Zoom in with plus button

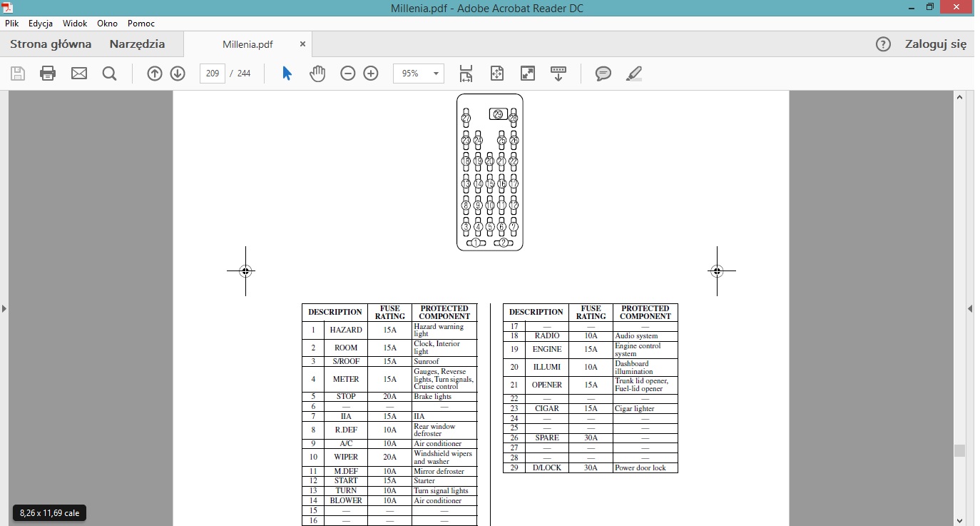click(x=371, y=74)
